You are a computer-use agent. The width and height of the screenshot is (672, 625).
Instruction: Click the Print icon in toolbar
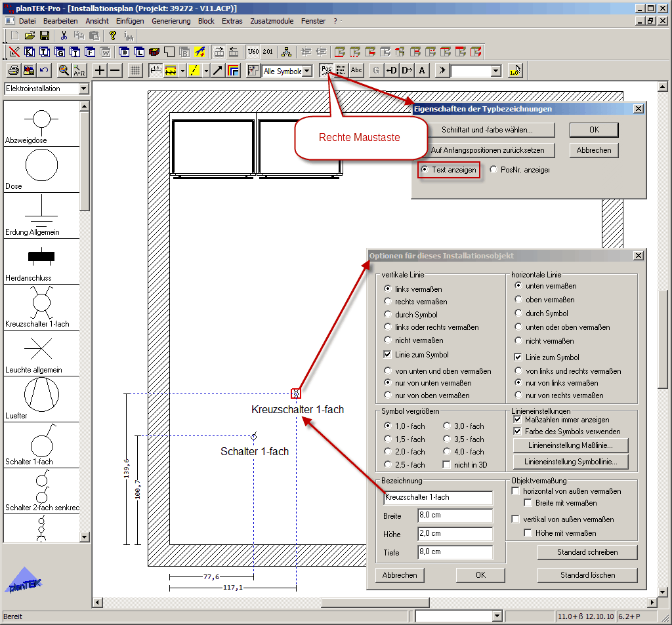click(13, 70)
